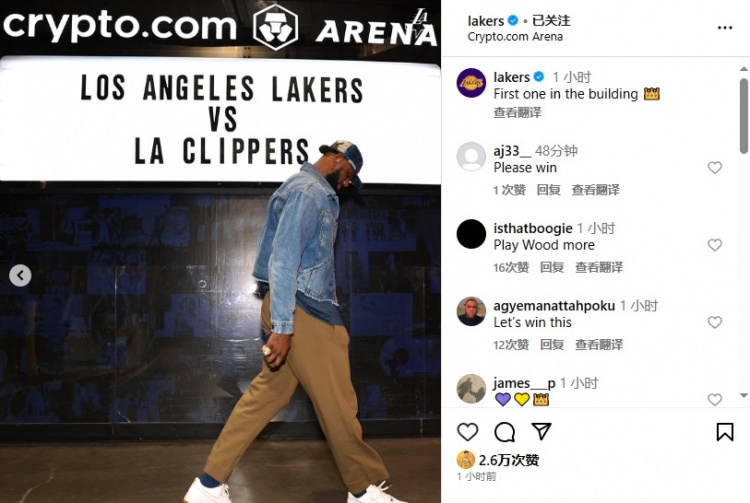Like aj33__'s comment "Please win"
This screenshot has width=750, height=503.
[x=715, y=167]
